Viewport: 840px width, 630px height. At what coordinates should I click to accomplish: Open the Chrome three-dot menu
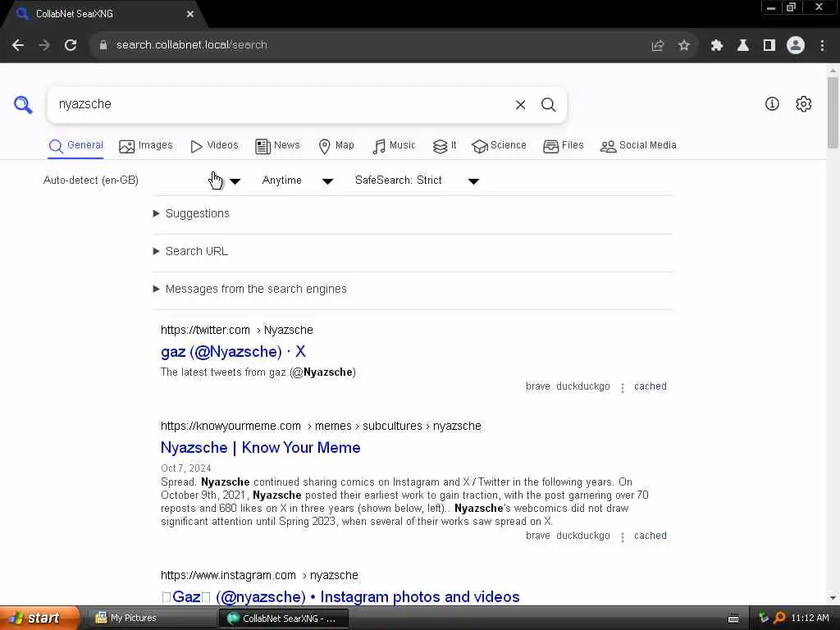point(822,46)
